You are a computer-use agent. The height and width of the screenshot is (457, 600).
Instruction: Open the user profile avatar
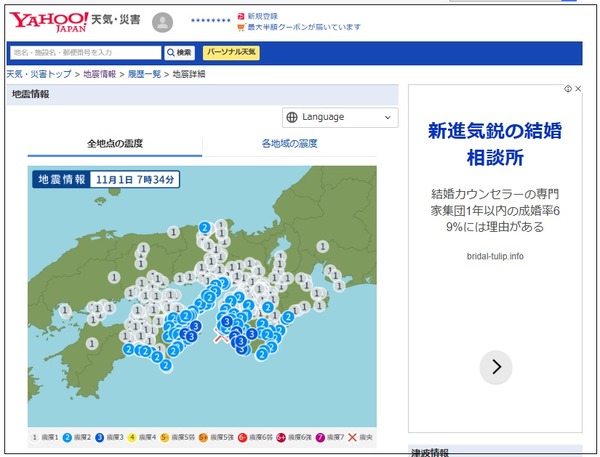pyautogui.click(x=162, y=23)
